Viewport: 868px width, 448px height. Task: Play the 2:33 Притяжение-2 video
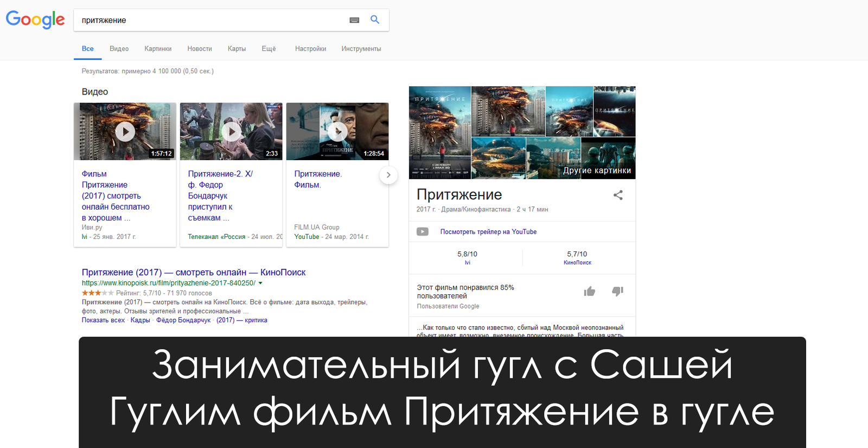(231, 131)
